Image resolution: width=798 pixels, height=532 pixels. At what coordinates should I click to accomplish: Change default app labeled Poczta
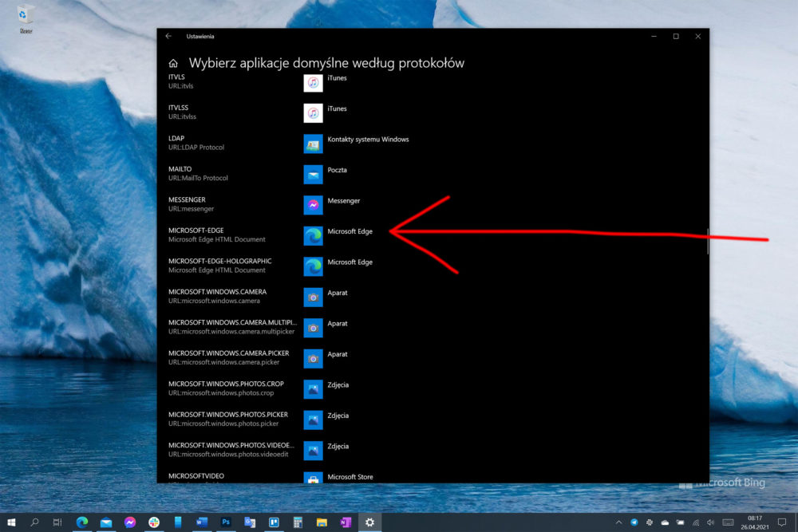pos(337,170)
